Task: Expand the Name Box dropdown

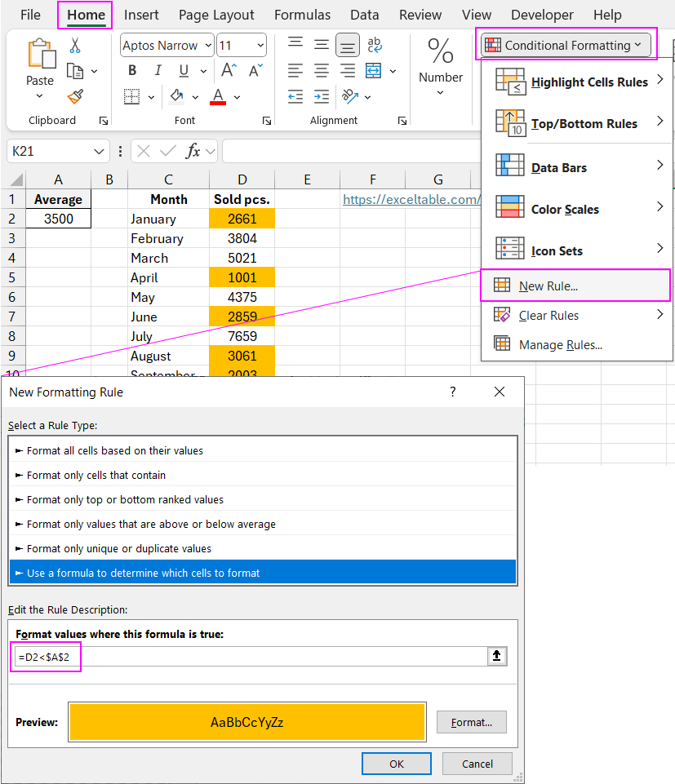Action: pos(100,151)
